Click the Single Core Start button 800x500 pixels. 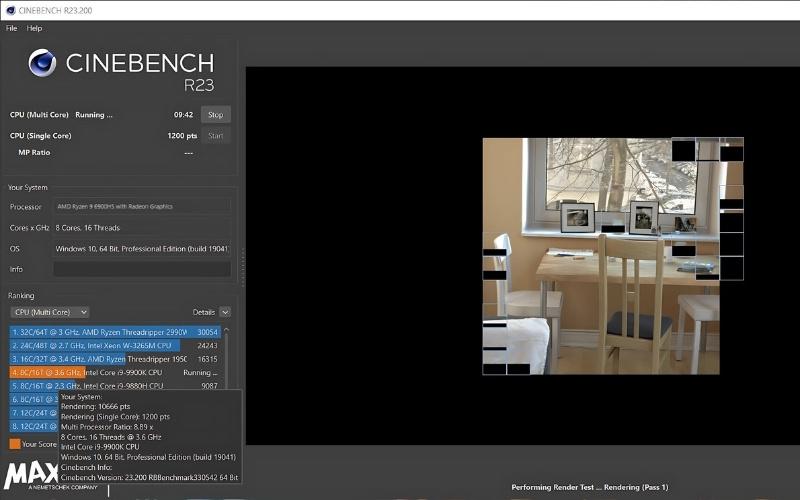pos(215,136)
